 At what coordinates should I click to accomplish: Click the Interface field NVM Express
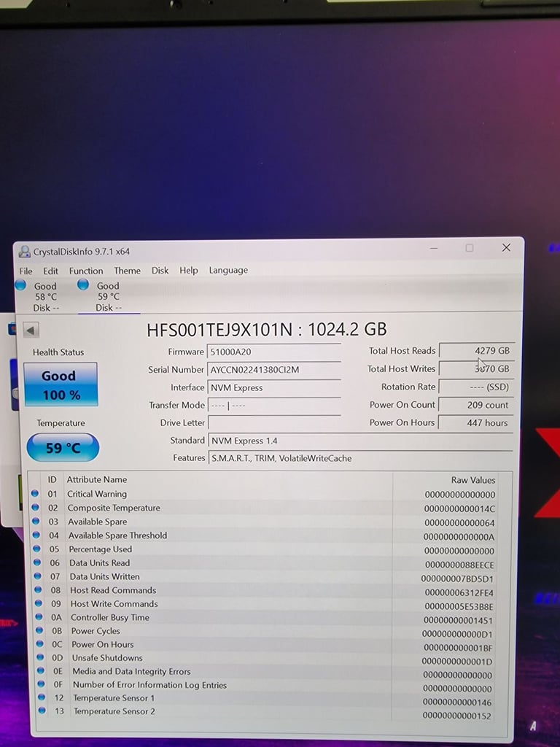(274, 388)
